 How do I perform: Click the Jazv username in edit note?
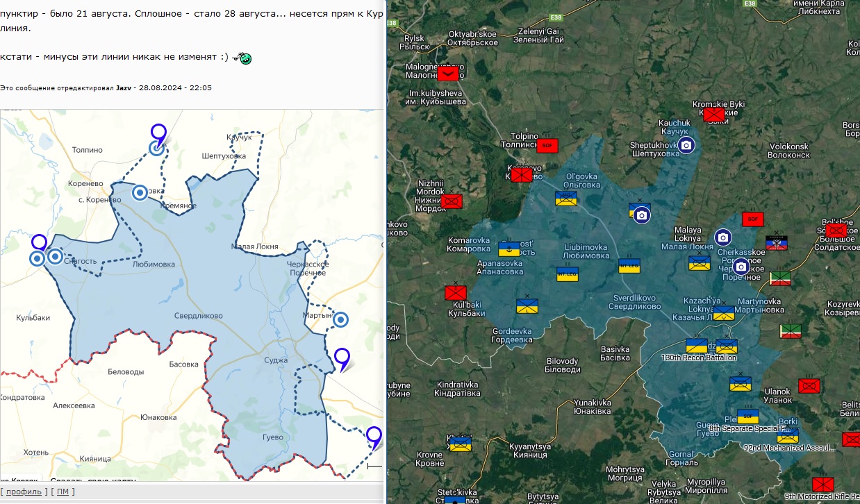pos(124,87)
